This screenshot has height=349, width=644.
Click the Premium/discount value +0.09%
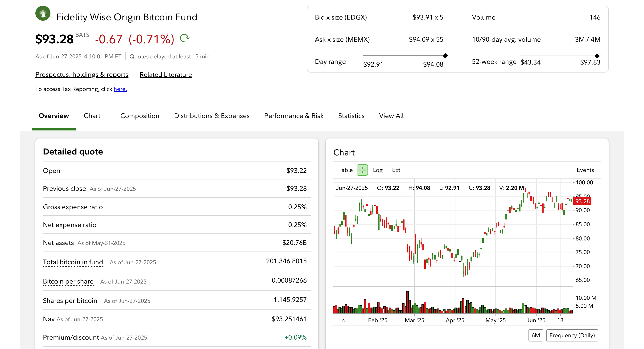[x=296, y=337]
